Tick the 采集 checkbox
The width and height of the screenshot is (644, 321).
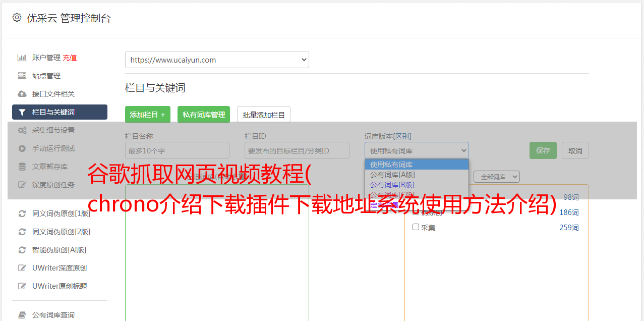(x=416, y=227)
